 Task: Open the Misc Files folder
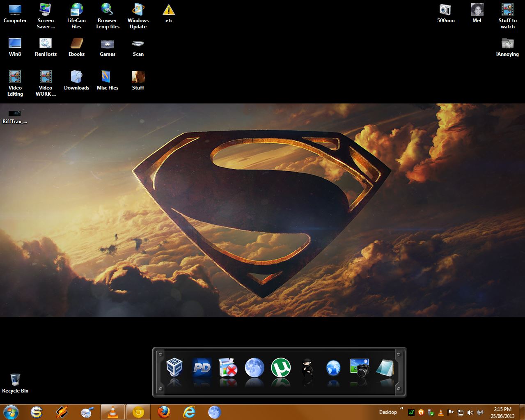[107, 80]
